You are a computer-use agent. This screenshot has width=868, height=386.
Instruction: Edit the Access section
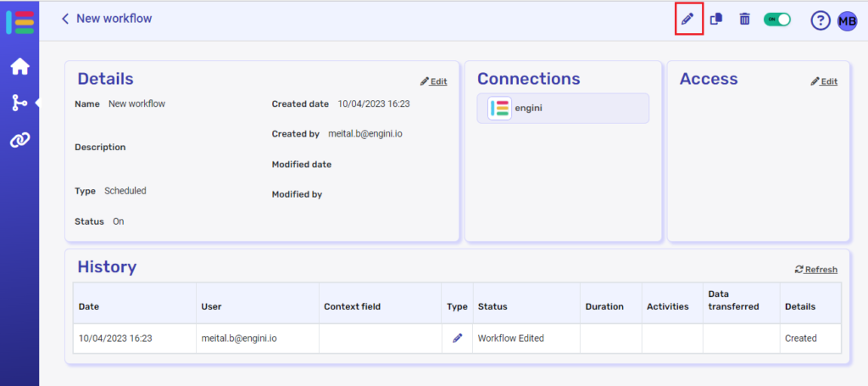coord(823,81)
